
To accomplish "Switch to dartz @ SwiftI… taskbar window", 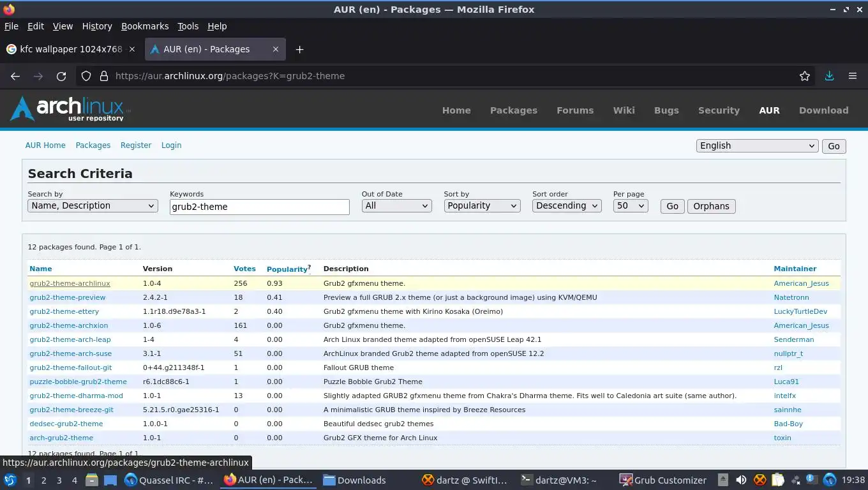I will click(x=465, y=480).
